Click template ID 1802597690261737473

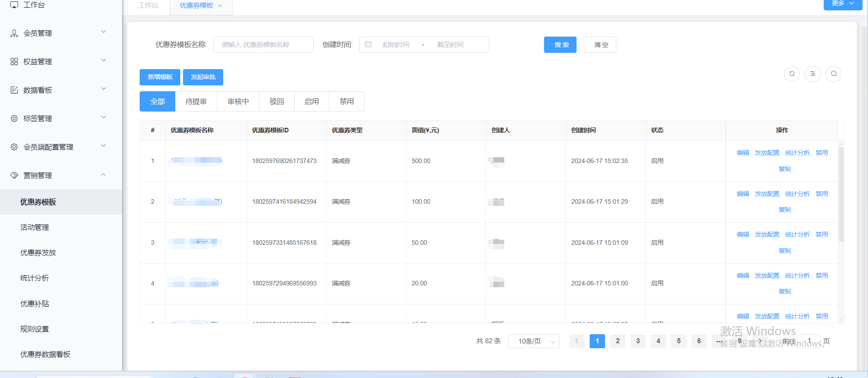284,161
